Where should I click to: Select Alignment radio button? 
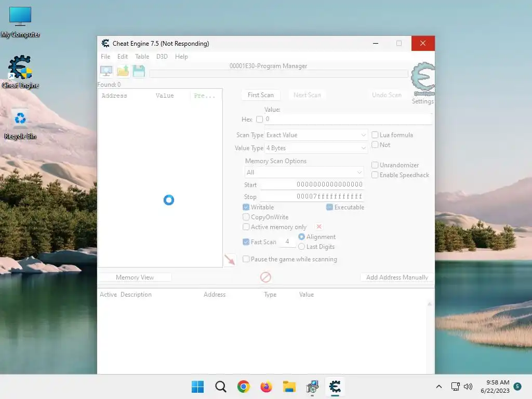[x=301, y=237]
